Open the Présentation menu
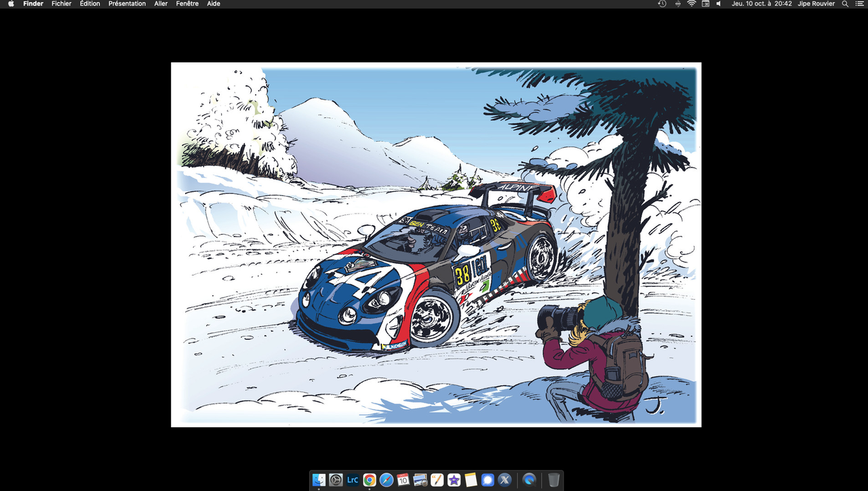This screenshot has width=868, height=491. [127, 4]
